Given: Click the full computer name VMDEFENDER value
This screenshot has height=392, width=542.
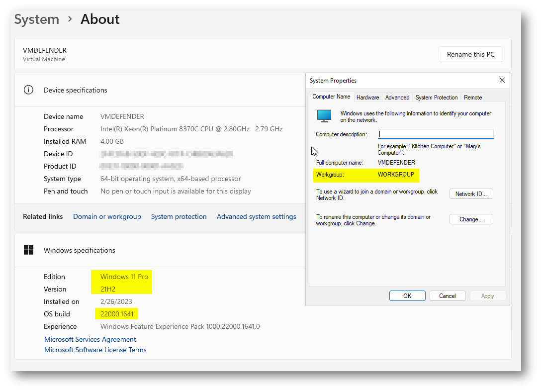Looking at the screenshot, I should [396, 163].
